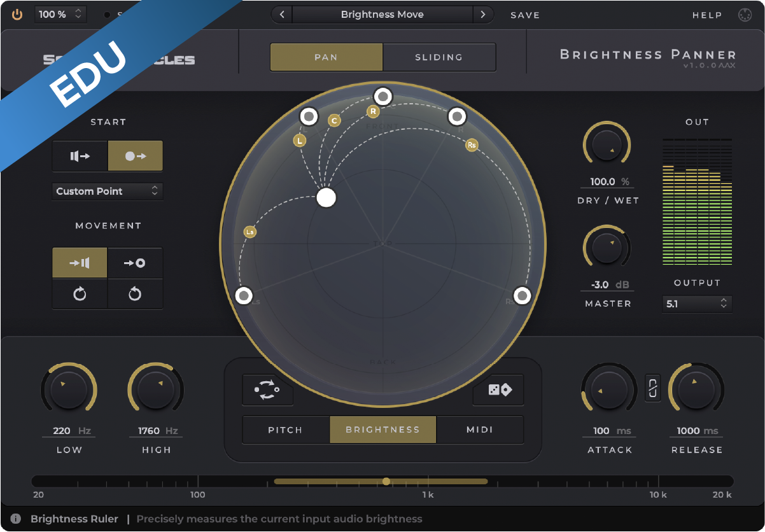Choose the move-to-point movement icon

pos(135,263)
